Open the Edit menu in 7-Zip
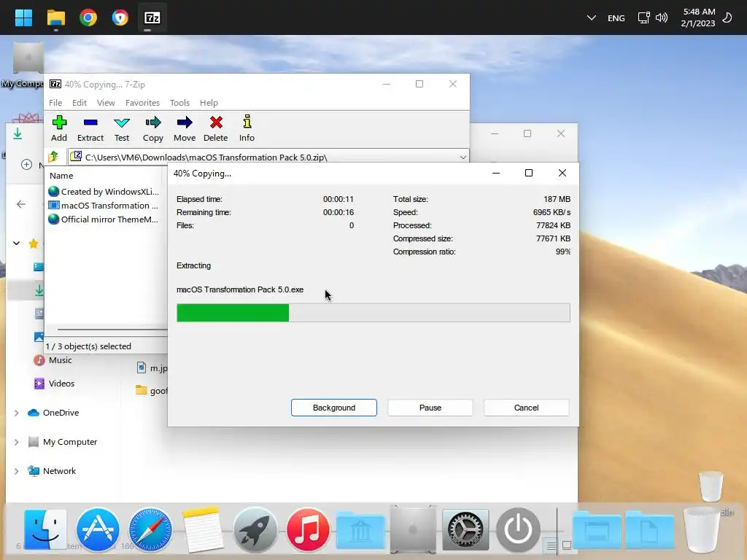This screenshot has width=747, height=560. (79, 103)
